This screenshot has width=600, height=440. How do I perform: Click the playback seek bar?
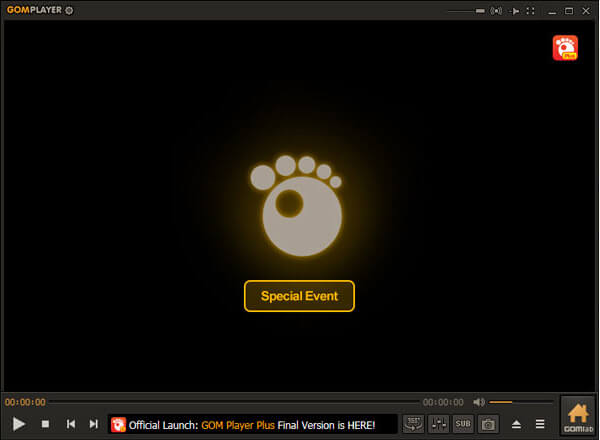(234, 402)
